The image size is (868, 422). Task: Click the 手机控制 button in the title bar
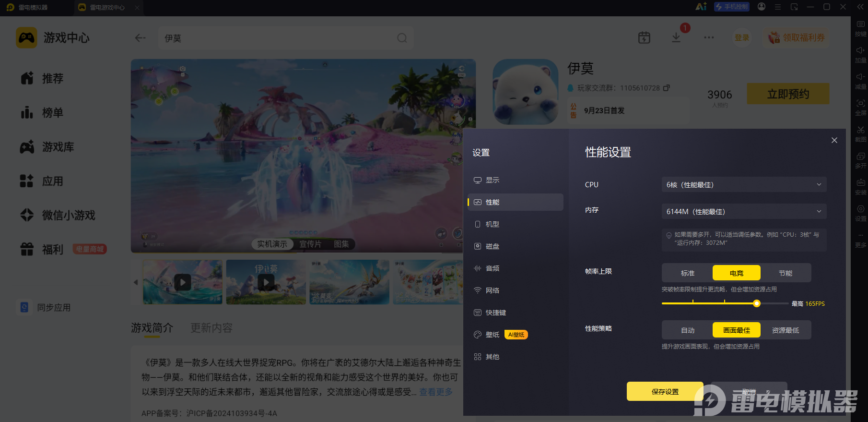[x=732, y=7]
